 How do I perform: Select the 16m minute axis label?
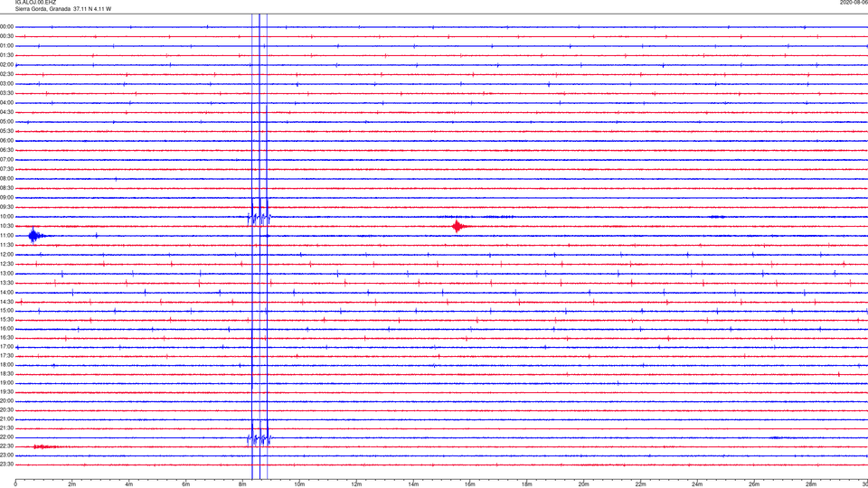pyautogui.click(x=470, y=484)
